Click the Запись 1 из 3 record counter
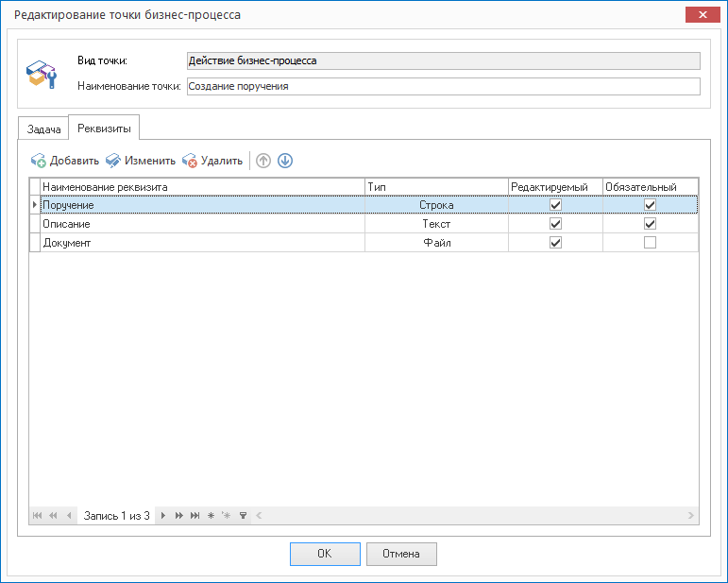Image resolution: width=728 pixels, height=583 pixels. click(x=116, y=516)
